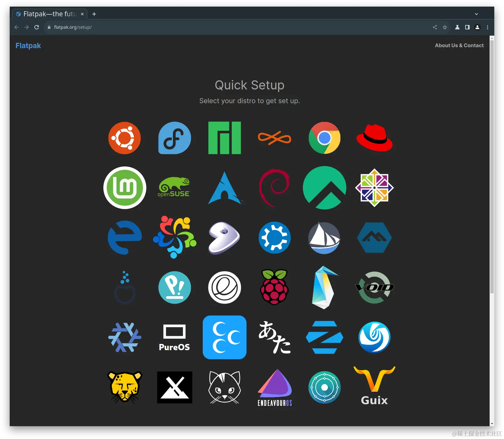Open Chrome three-dot menu
Image resolution: width=504 pixels, height=439 pixels.
point(487,27)
